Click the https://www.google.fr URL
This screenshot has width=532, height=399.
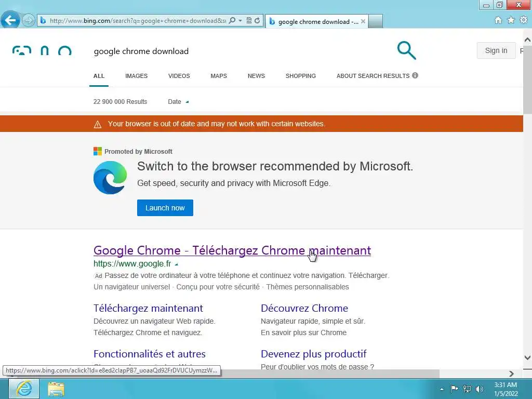pos(132,263)
